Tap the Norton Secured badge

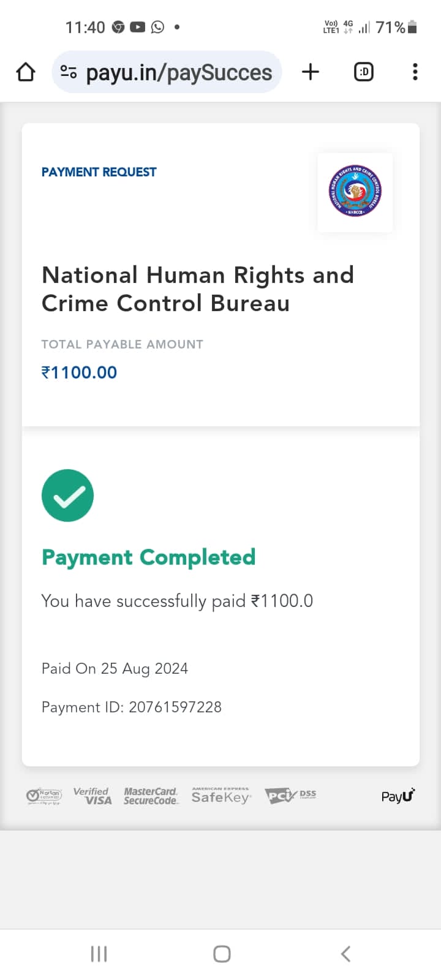44,796
